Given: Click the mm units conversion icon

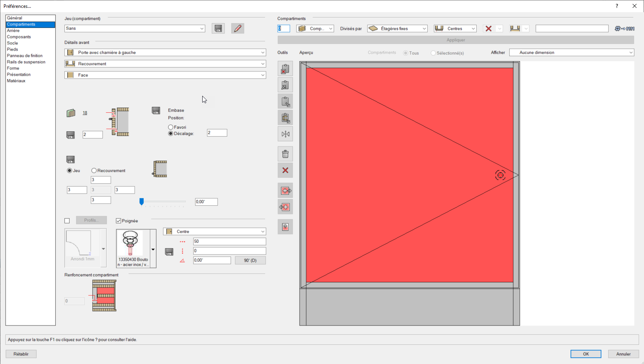Looking at the screenshot, I should [x=624, y=29].
